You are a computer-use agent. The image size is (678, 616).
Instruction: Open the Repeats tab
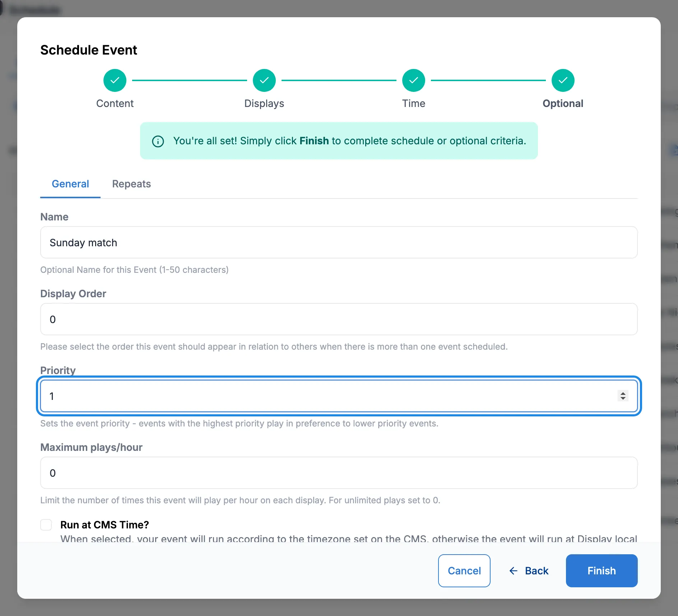coord(131,184)
